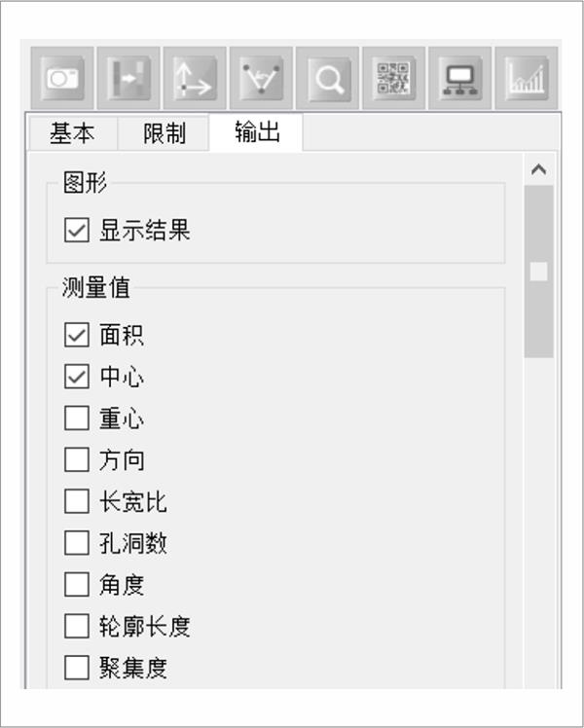Switch to the 基本 tab
Image resolution: width=584 pixels, height=728 pixels.
pyautogui.click(x=72, y=133)
